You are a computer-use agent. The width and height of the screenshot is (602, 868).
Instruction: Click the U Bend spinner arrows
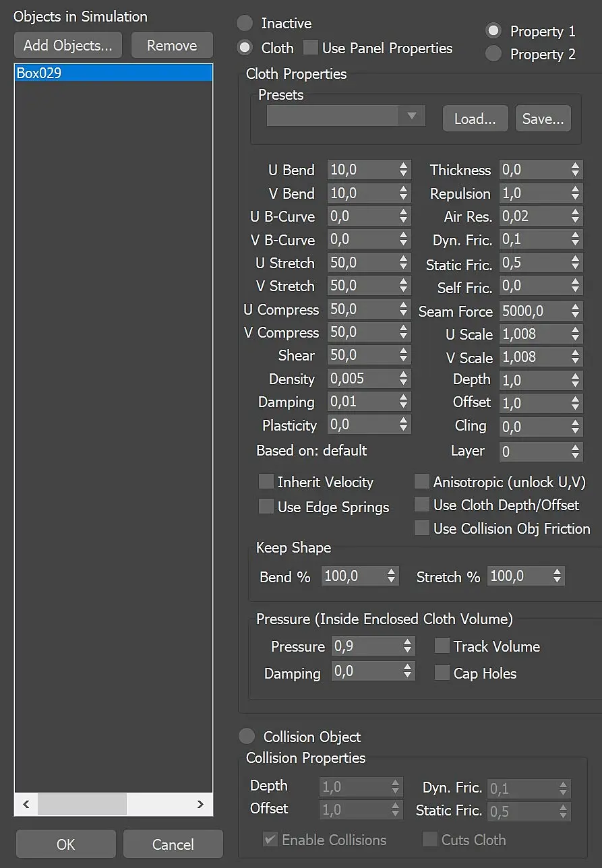coord(404,170)
